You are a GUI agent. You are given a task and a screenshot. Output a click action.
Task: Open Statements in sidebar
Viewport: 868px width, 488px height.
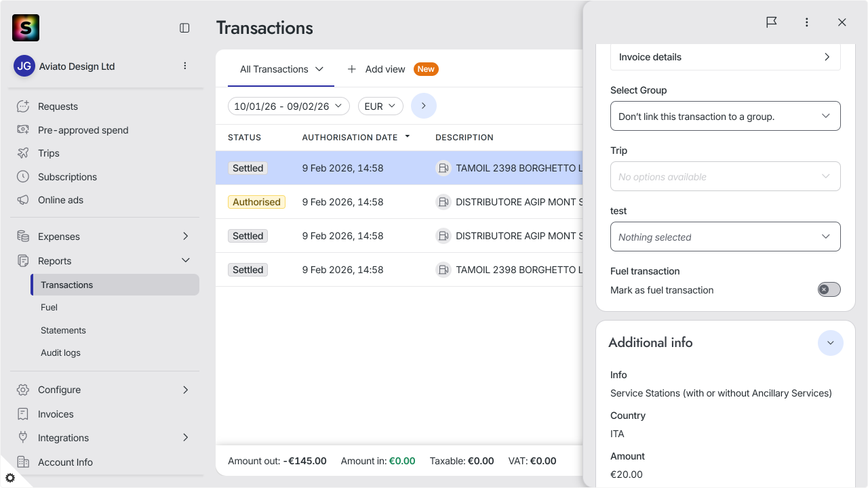point(63,330)
